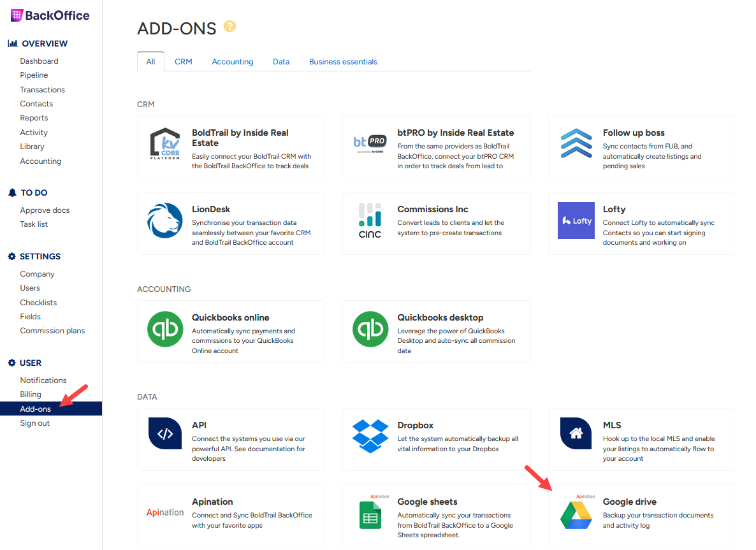This screenshot has height=550, width=756.
Task: Open Notifications under User
Action: 43,380
